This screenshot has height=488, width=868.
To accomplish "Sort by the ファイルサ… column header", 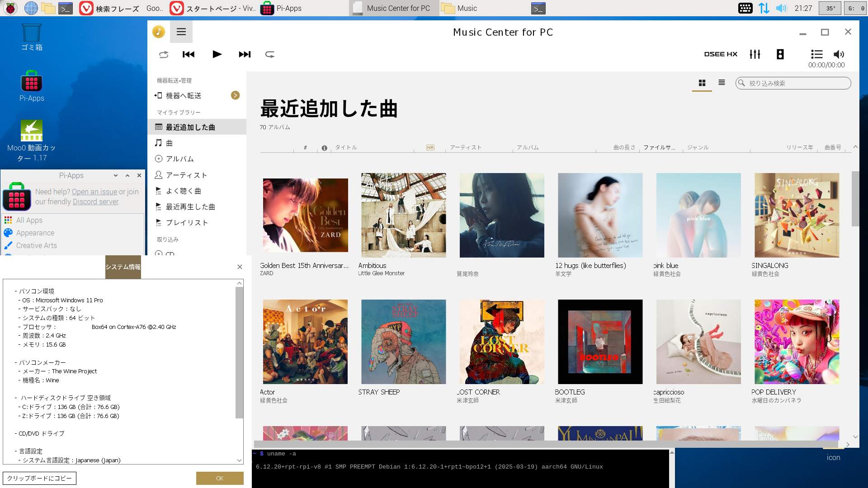I will coord(659,147).
